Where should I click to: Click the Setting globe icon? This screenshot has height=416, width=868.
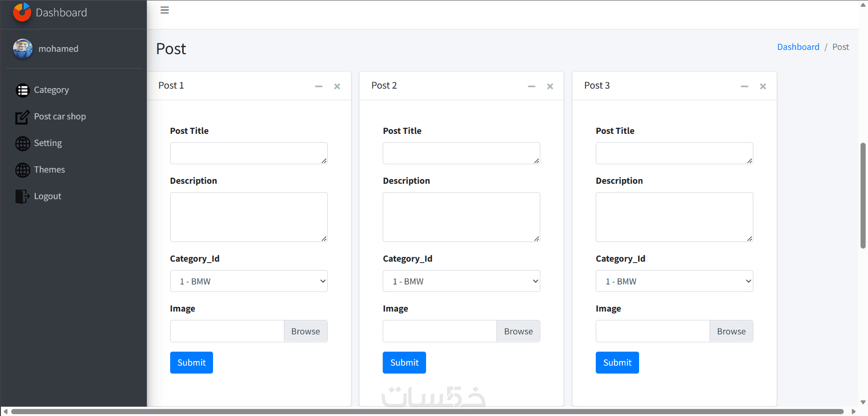click(22, 144)
